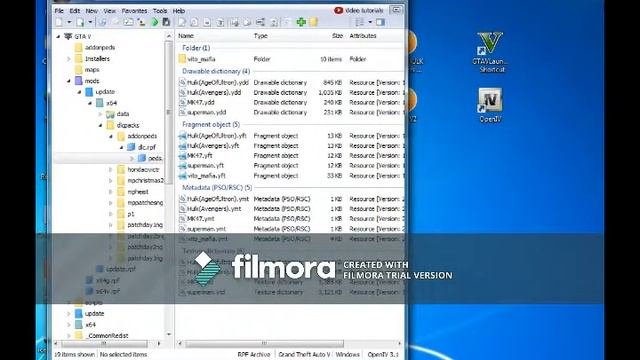This screenshot has width=640, height=360.
Task: Click the blank-page New file toolbar icon
Action: pos(59,22)
